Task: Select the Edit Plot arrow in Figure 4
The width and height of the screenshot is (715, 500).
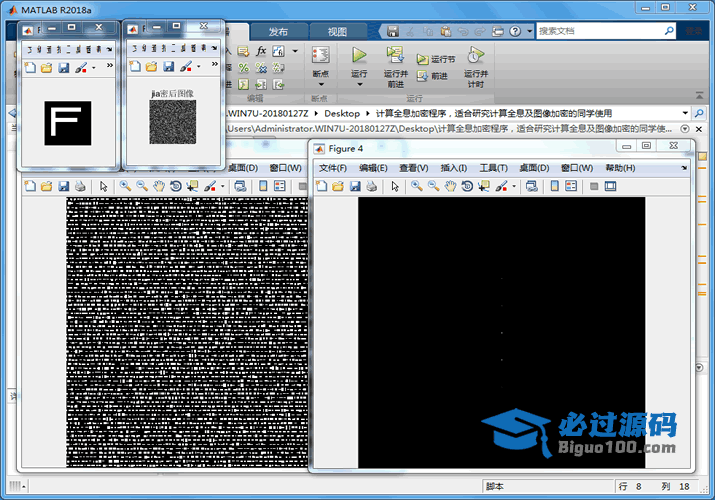Action: tap(395, 186)
